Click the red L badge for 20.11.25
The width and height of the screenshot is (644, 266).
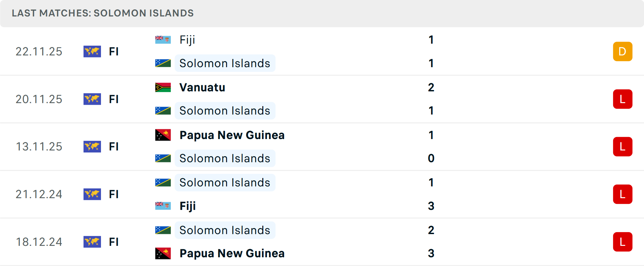pyautogui.click(x=623, y=99)
